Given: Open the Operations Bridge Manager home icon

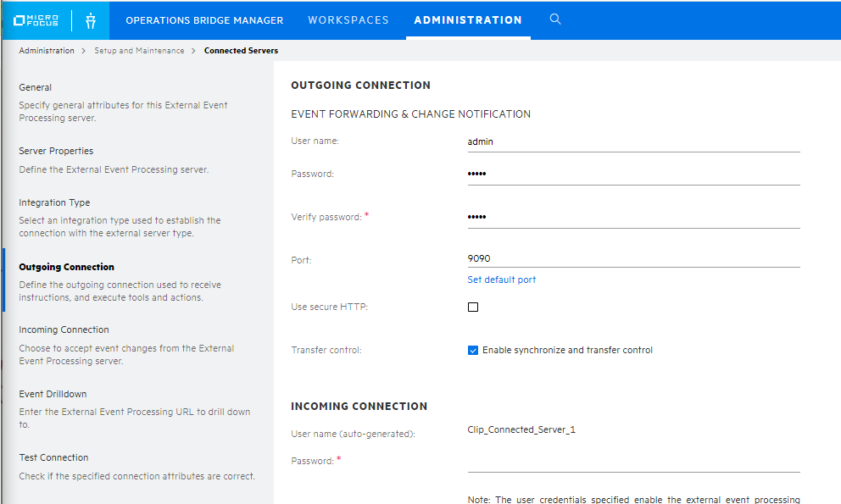Looking at the screenshot, I should (x=91, y=20).
